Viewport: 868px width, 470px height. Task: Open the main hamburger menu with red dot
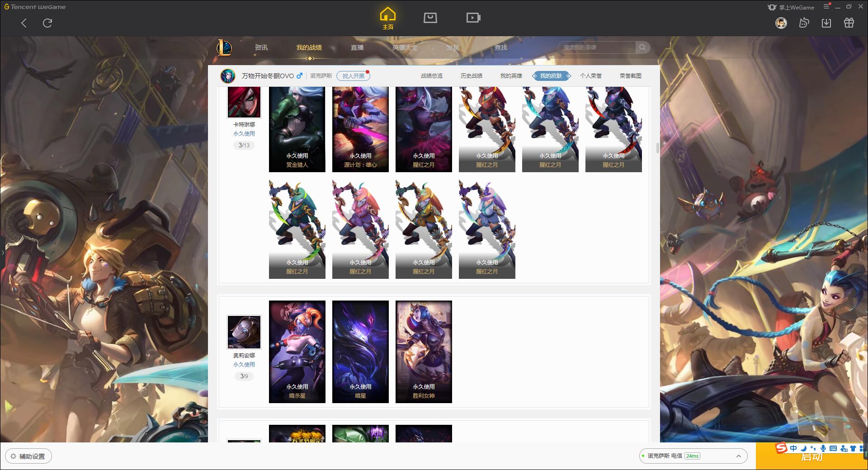click(x=827, y=6)
